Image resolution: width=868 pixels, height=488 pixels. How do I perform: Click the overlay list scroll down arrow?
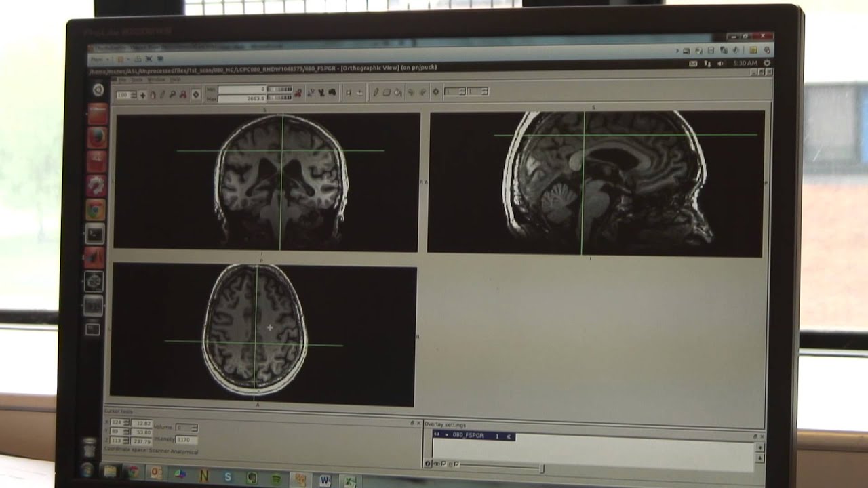coord(760,457)
